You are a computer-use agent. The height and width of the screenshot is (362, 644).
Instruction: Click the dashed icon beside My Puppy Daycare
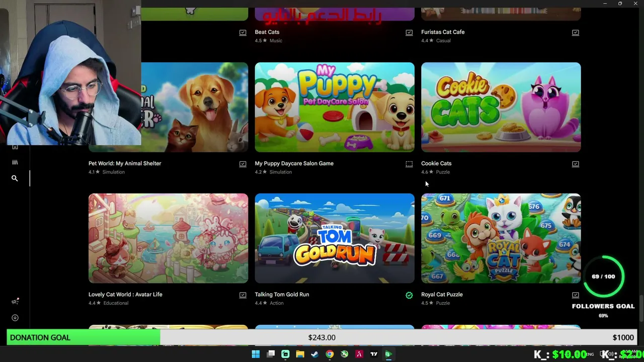pyautogui.click(x=409, y=164)
